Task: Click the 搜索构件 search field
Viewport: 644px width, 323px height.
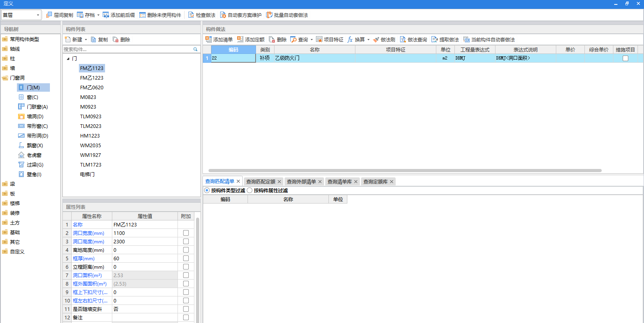Action: point(127,49)
